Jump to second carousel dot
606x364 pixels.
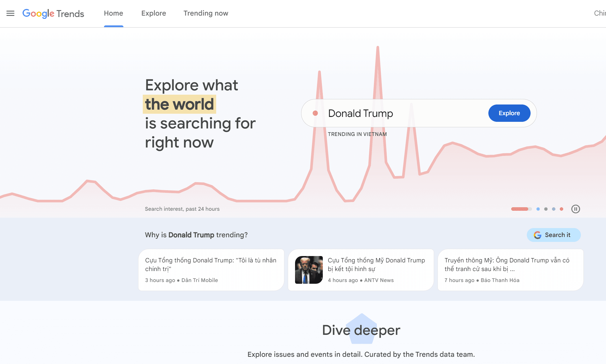click(x=538, y=209)
